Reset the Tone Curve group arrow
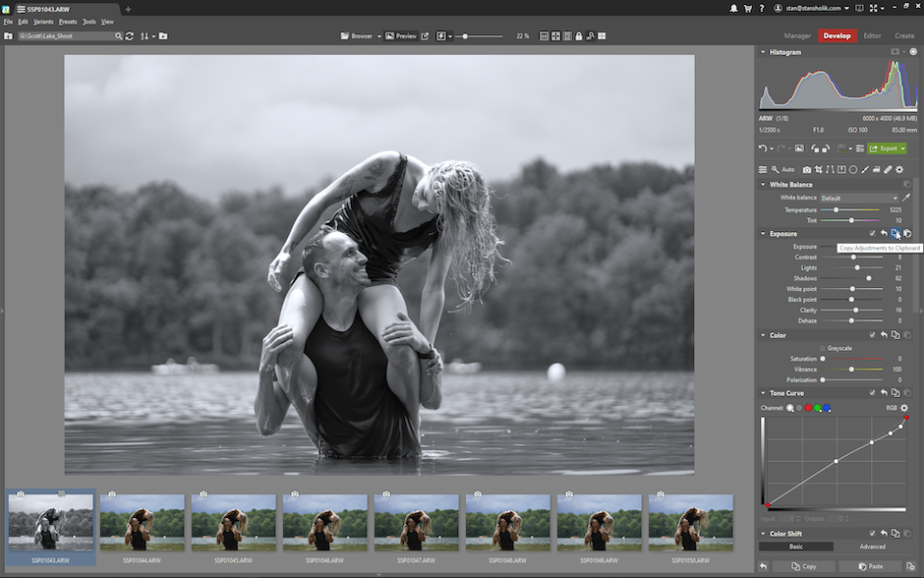This screenshot has width=924, height=578. pos(884,392)
